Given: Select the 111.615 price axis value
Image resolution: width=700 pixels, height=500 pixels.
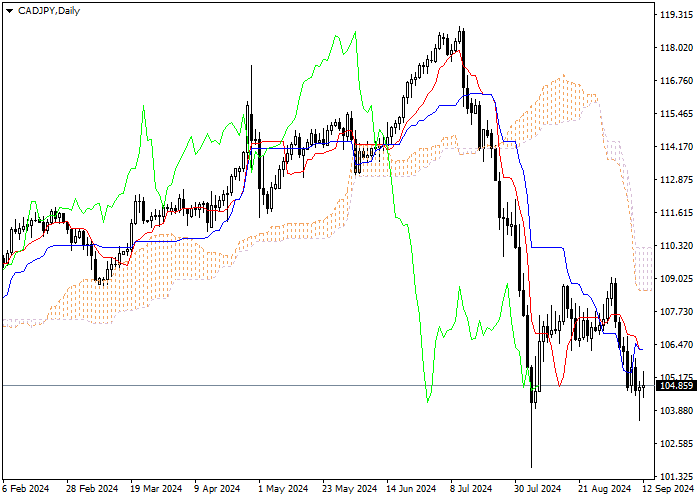Looking at the screenshot, I should tap(676, 213).
